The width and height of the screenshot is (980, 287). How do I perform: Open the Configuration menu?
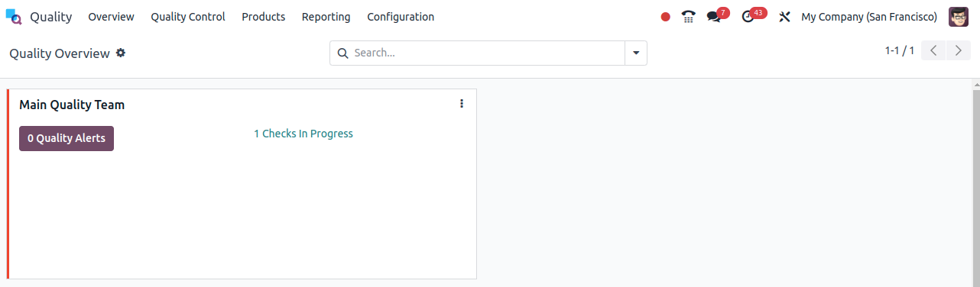pyautogui.click(x=401, y=17)
